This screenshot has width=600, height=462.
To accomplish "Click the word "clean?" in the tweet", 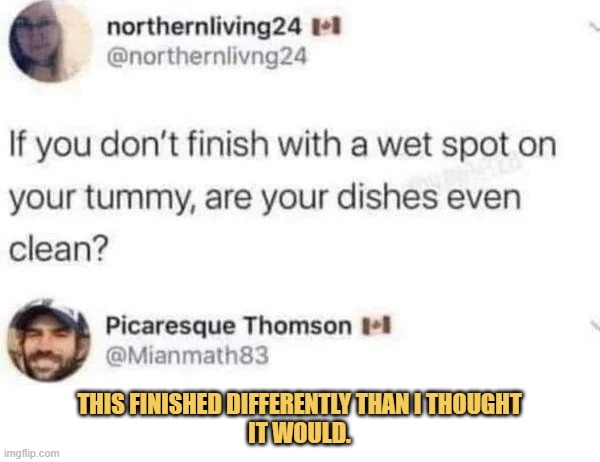I will [57, 250].
